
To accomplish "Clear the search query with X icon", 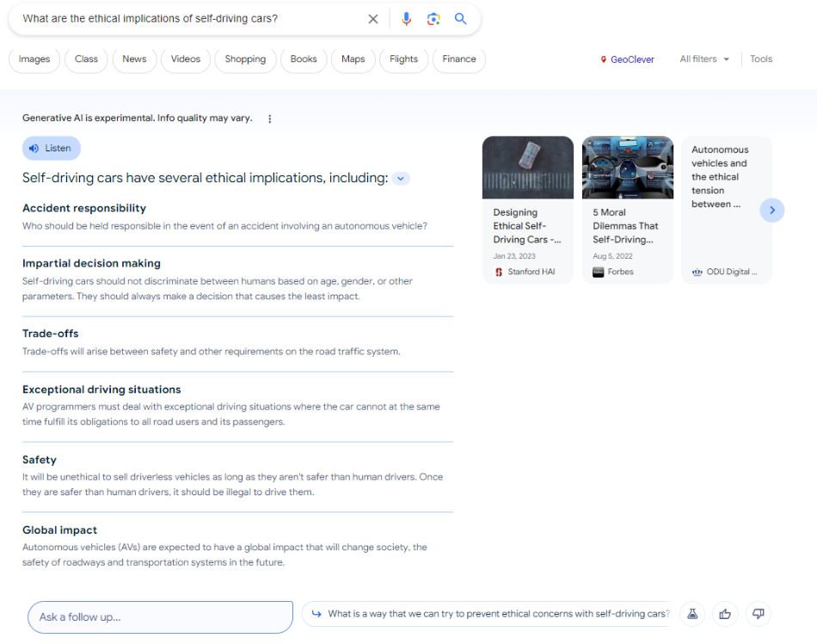I will click(x=373, y=19).
